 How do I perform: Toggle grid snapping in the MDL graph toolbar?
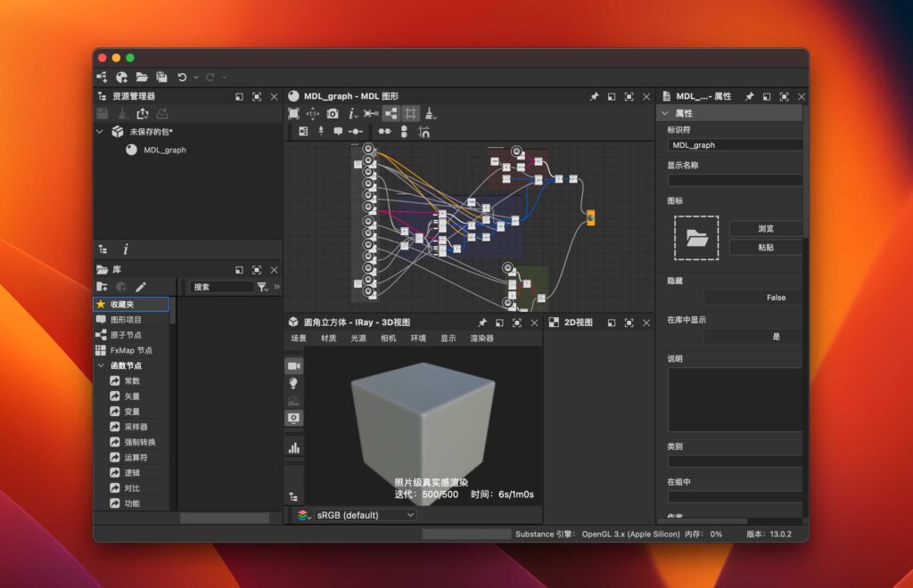(x=411, y=114)
